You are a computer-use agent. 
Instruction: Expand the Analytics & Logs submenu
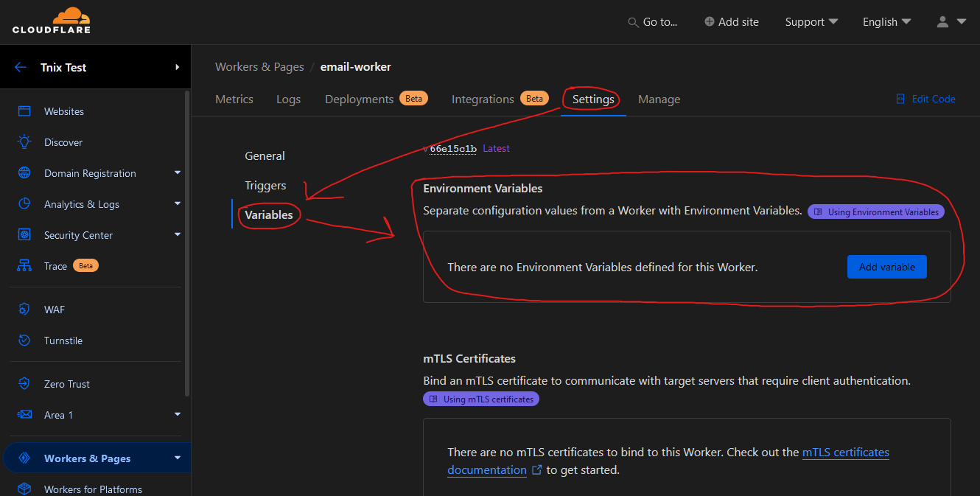click(177, 204)
